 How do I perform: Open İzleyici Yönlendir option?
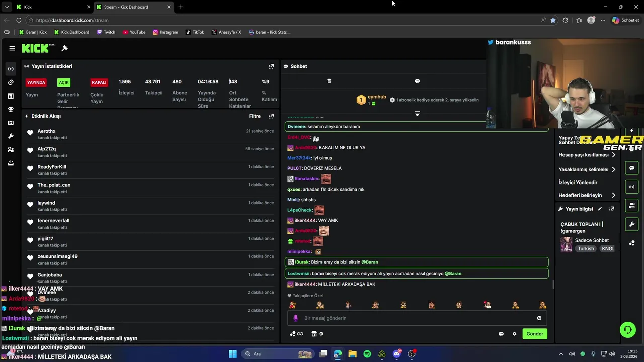tap(578, 183)
